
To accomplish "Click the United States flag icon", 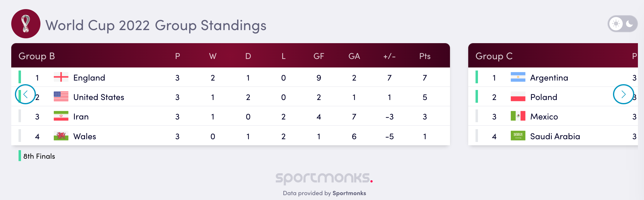I will click(61, 97).
